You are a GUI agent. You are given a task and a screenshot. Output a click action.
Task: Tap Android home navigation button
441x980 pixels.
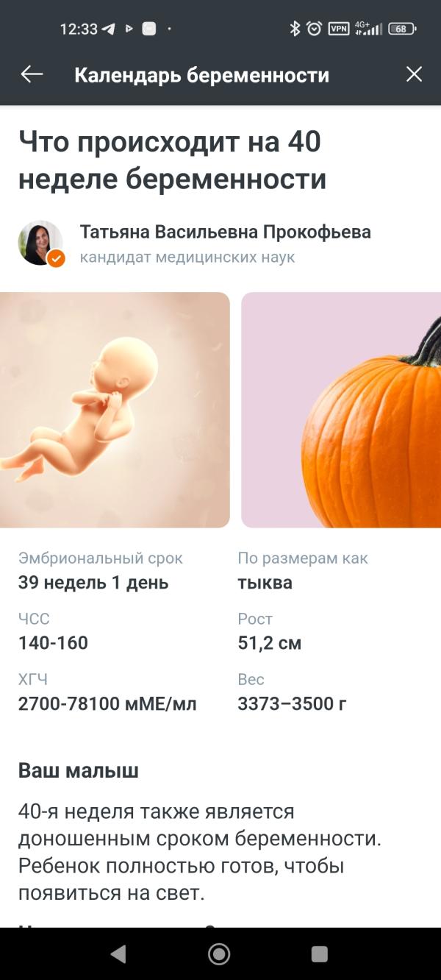click(219, 954)
